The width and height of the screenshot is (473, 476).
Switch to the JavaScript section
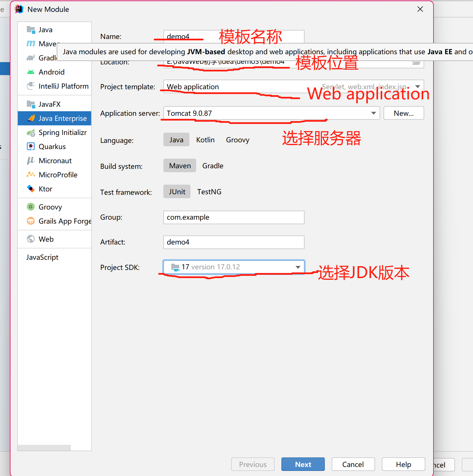(x=42, y=257)
